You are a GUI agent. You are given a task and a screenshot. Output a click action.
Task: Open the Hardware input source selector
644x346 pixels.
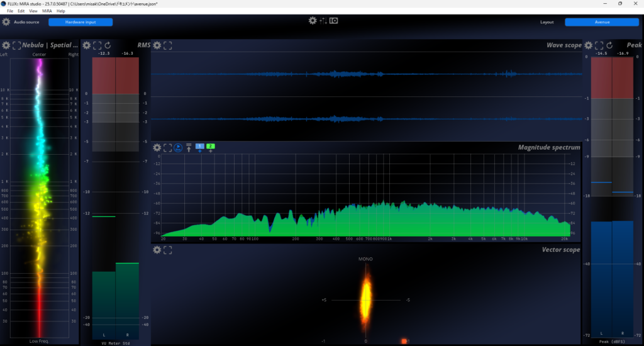[80, 22]
